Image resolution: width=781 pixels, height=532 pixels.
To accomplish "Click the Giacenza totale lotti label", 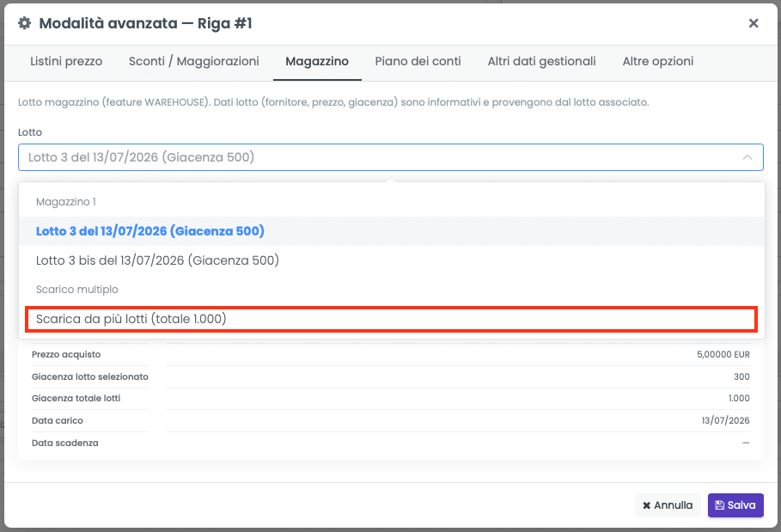I will (x=76, y=398).
